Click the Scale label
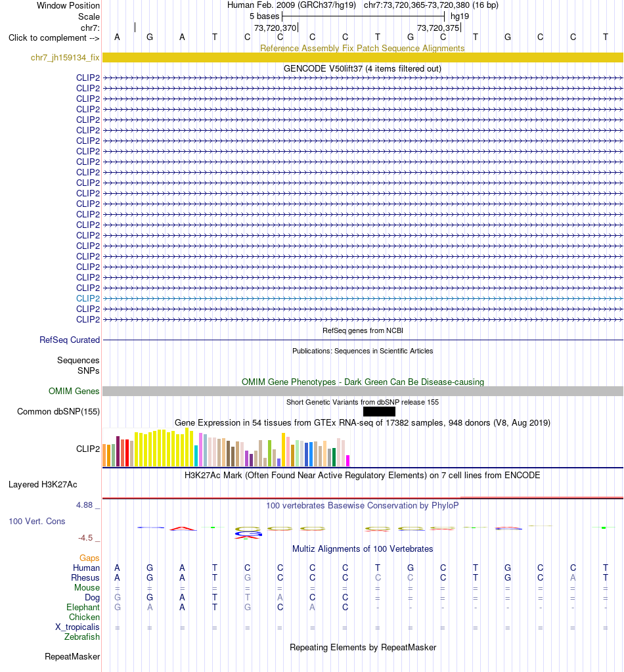The width and height of the screenshot is (624, 672). click(x=89, y=16)
